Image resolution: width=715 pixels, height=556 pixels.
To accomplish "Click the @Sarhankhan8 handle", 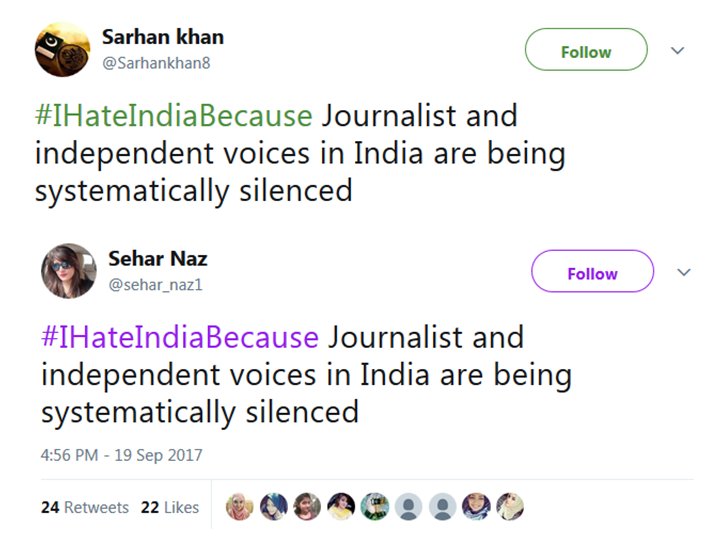I will pyautogui.click(x=155, y=63).
